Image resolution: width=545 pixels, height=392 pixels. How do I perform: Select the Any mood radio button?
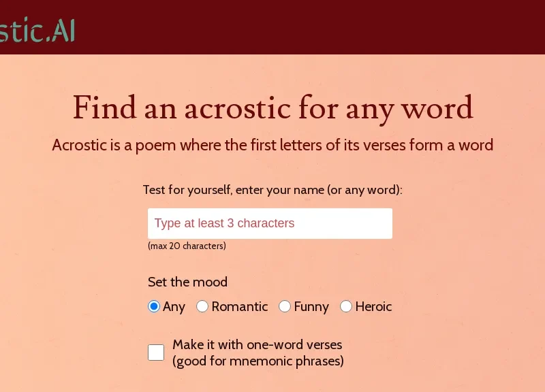click(x=155, y=306)
